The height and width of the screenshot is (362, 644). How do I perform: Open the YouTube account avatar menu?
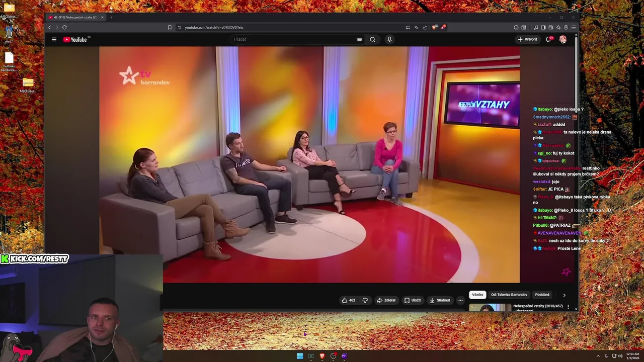pyautogui.click(x=562, y=39)
